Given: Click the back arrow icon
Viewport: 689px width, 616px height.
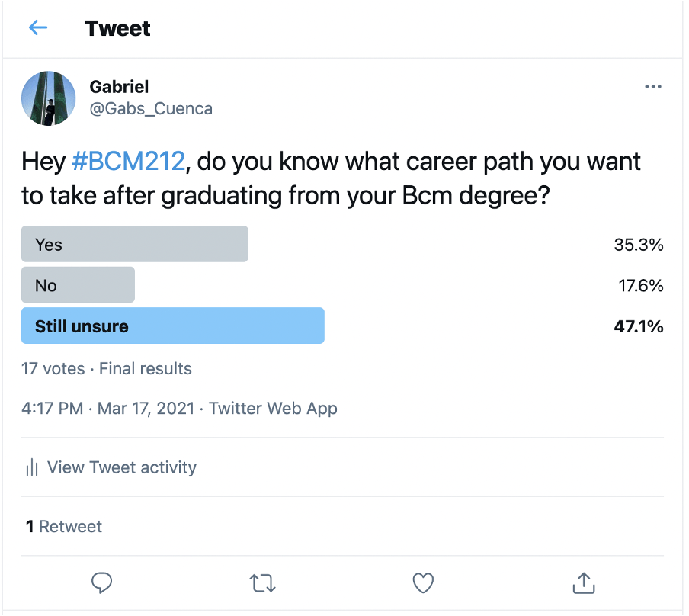Looking at the screenshot, I should pyautogui.click(x=38, y=28).
